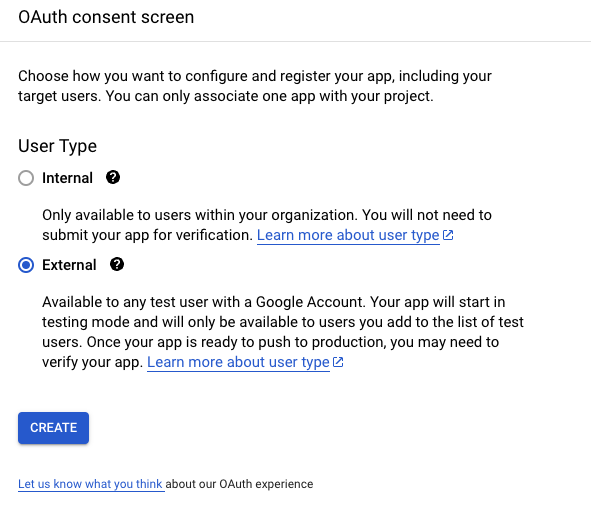Screen dimensions: 591x514
Task: Click the external-link icon after Internal's Learn more
Action: tap(448, 235)
